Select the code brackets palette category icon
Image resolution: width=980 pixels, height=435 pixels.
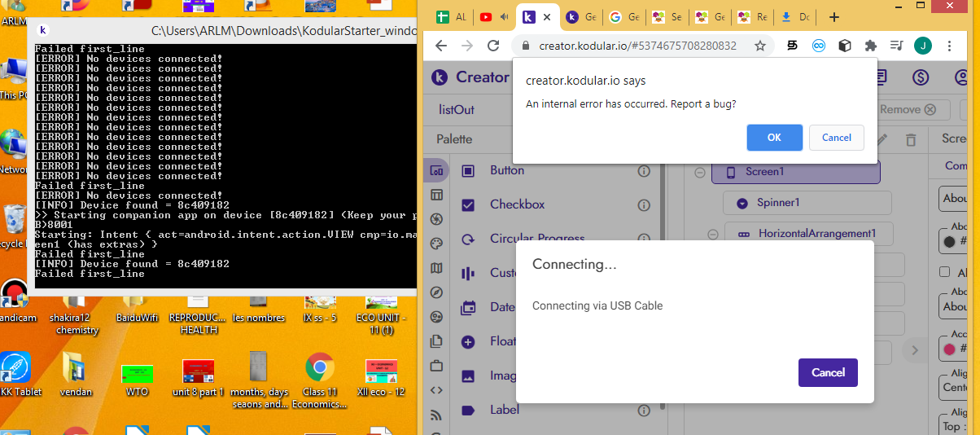pos(436,390)
